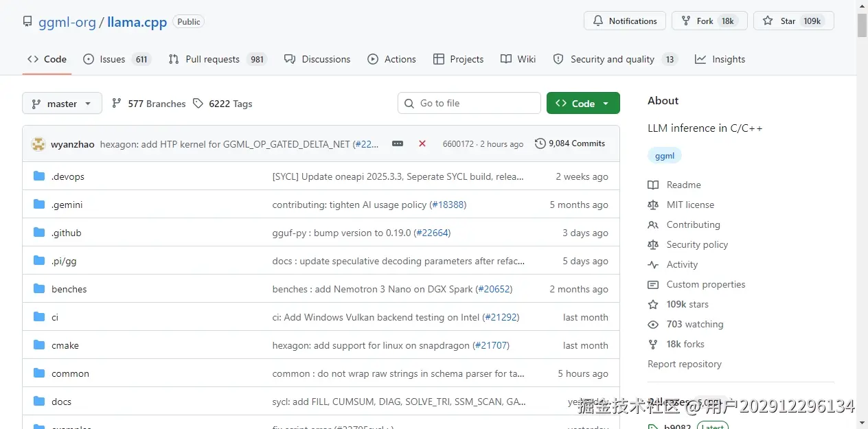Click the scale icon beside MIT license
The height and width of the screenshot is (429, 868).
(653, 205)
